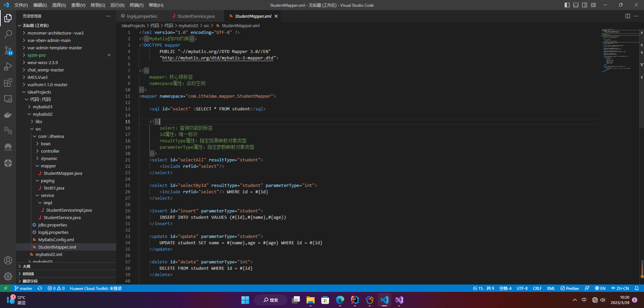Screen dimensions: 644x308
Task: Click the master branch indicator
Action: click(x=23, y=288)
